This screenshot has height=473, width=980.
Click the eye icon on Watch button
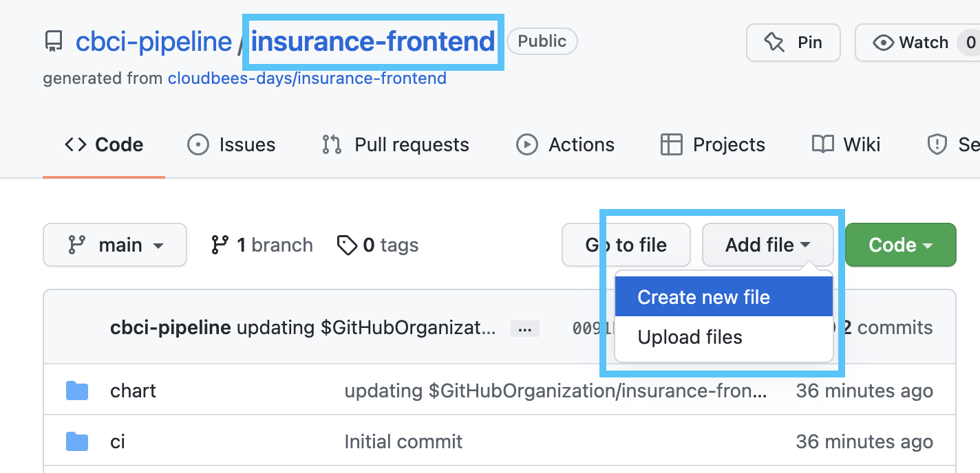pyautogui.click(x=883, y=43)
